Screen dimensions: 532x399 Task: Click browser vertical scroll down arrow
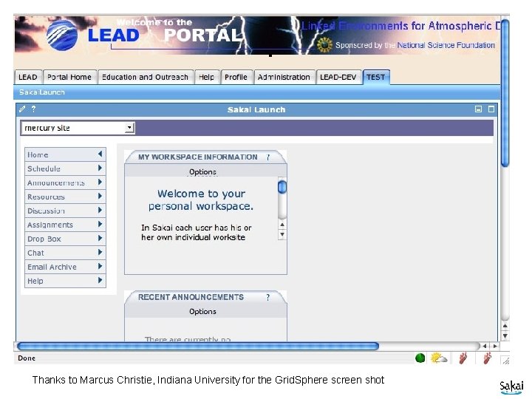(x=505, y=335)
